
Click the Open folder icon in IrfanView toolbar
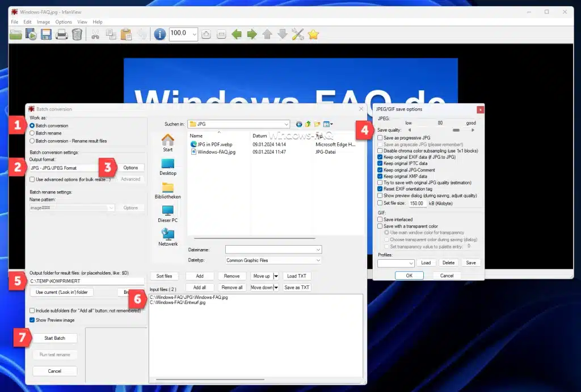point(15,35)
